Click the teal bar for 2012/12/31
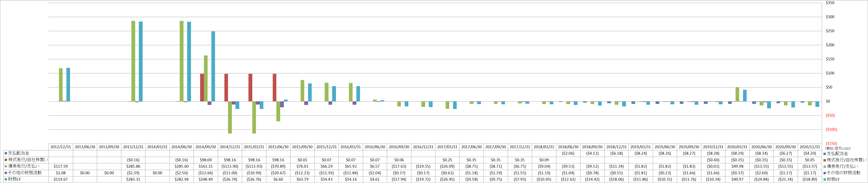 pos(68,85)
